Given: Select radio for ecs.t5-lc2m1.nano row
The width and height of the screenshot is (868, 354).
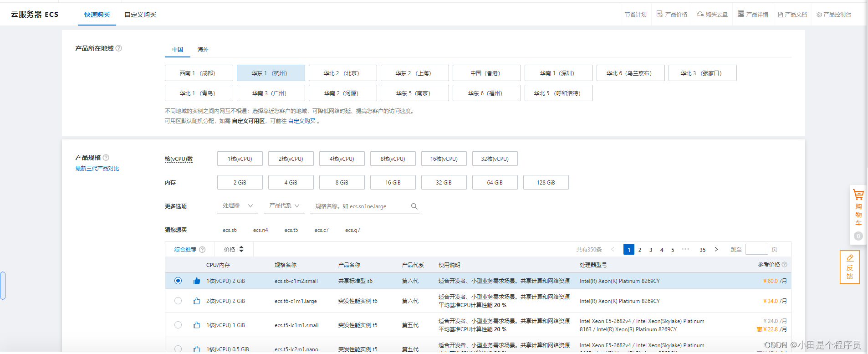Looking at the screenshot, I should click(x=178, y=349).
